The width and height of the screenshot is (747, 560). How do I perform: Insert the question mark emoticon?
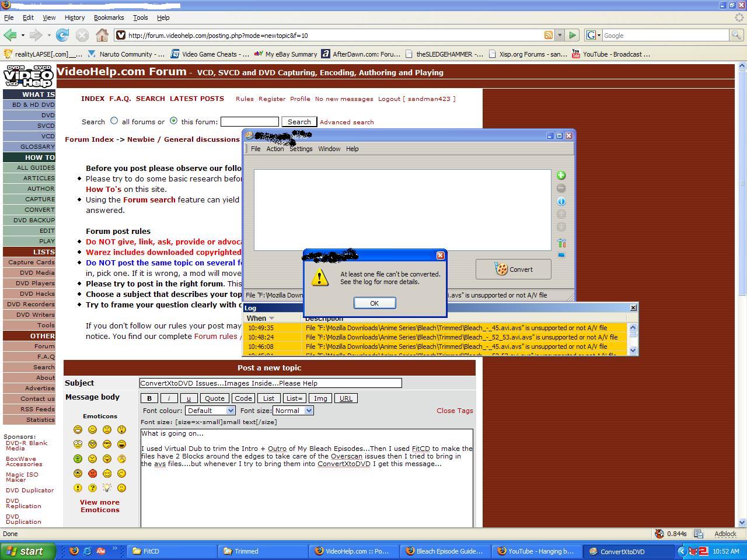[x=92, y=488]
